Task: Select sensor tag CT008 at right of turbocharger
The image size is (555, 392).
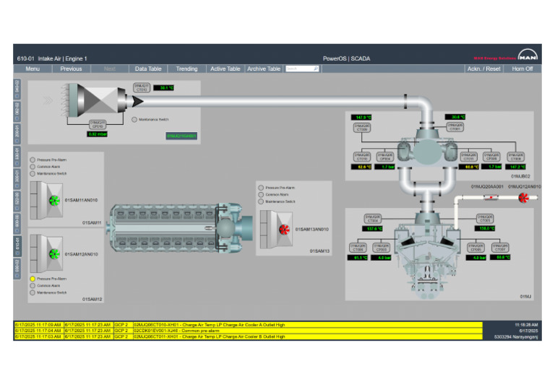Action: coord(515,157)
